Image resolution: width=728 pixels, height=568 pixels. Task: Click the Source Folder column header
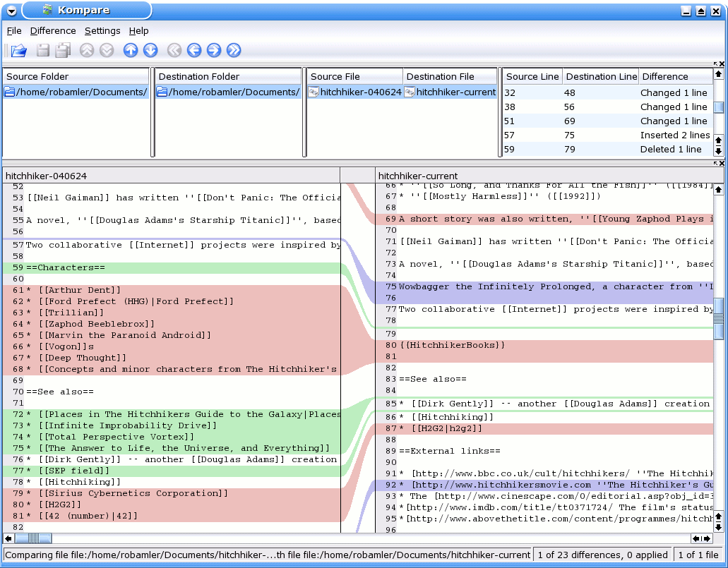point(76,77)
